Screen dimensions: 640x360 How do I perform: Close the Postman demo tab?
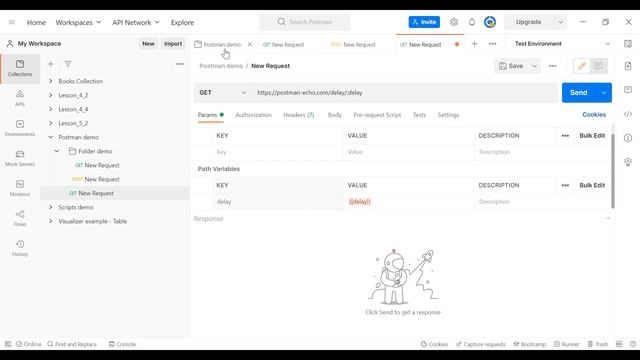250,44
